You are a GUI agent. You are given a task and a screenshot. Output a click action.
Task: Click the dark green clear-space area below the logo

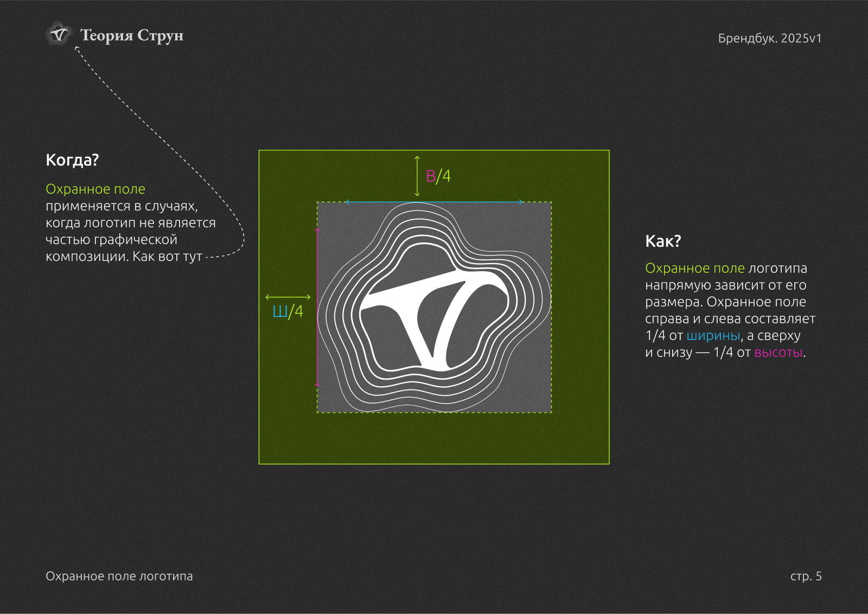(434, 438)
